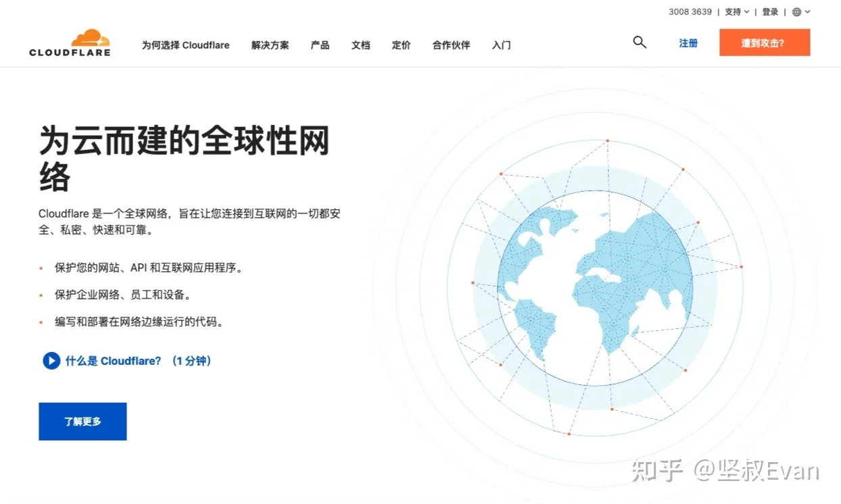
Task: Open the language selector chevron
Action: click(807, 12)
